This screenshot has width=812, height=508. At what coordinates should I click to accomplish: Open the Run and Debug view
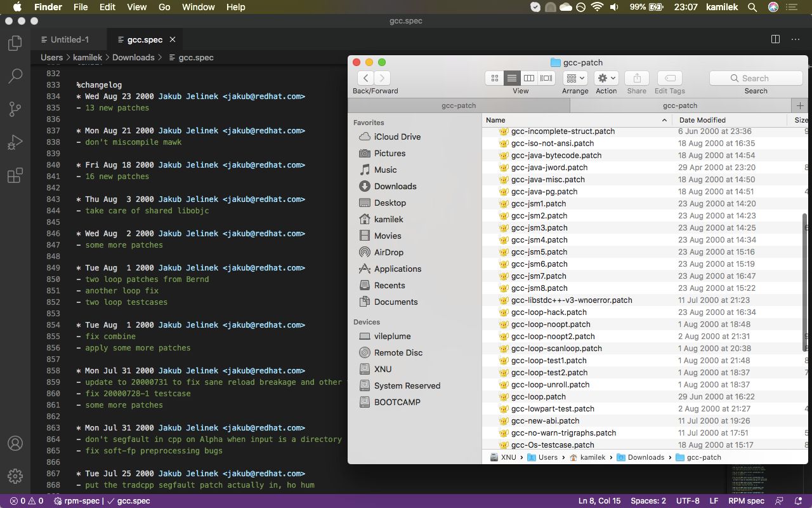pyautogui.click(x=15, y=142)
